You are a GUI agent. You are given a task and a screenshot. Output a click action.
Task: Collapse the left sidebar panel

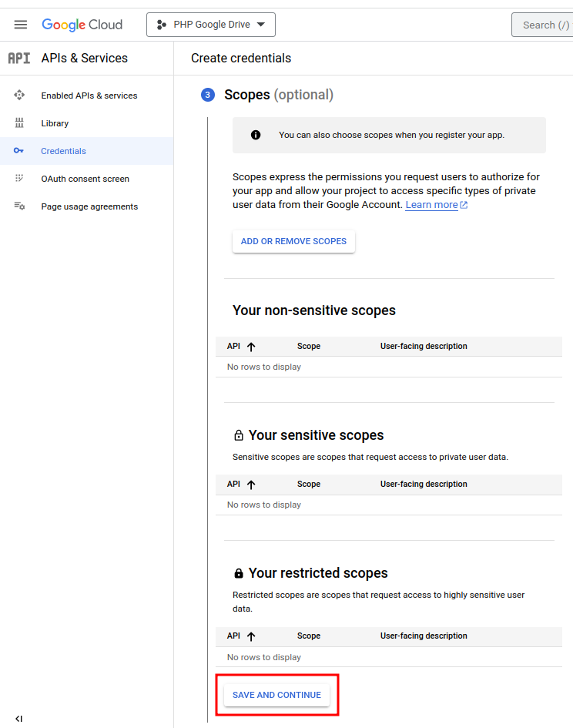pos(19,718)
